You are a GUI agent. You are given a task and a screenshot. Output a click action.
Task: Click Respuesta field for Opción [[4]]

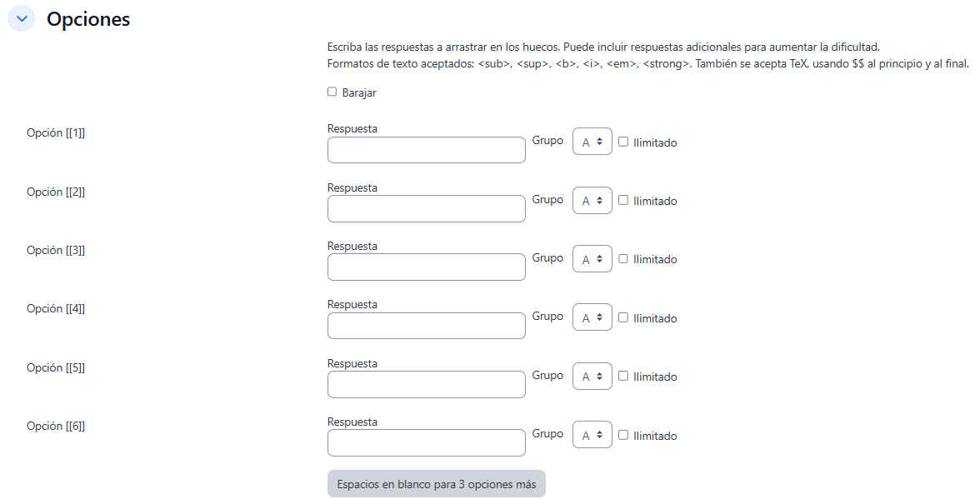pos(426,326)
